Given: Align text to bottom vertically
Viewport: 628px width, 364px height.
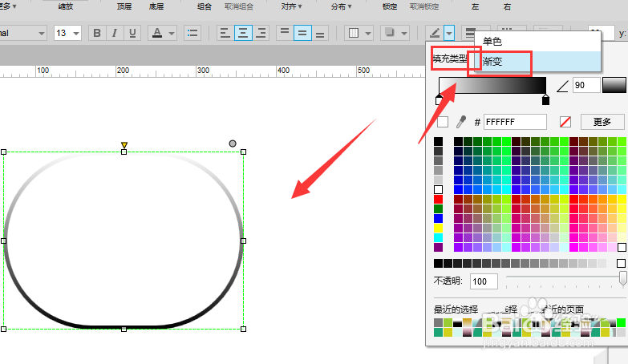Looking at the screenshot, I should click(320, 33).
